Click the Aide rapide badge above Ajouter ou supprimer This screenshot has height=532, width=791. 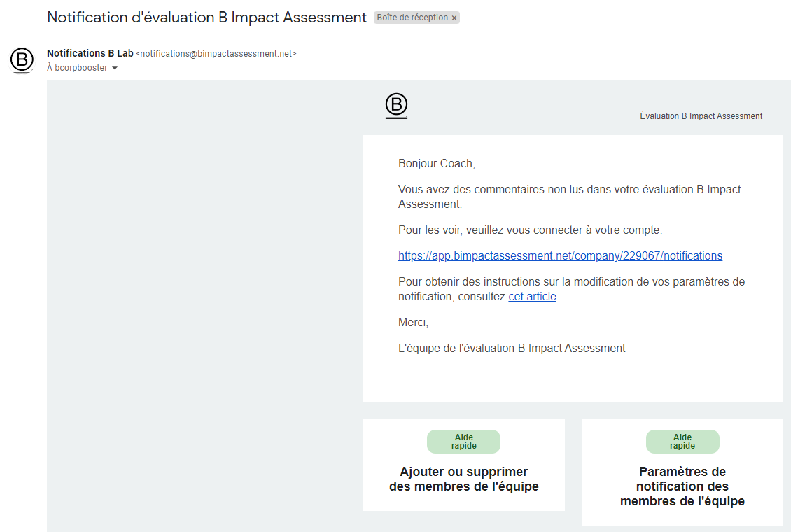463,442
